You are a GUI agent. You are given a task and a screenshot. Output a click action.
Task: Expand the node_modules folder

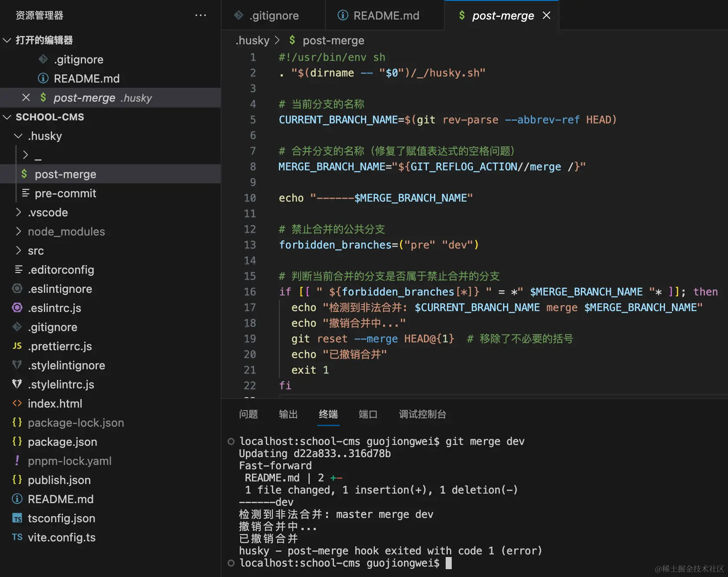[18, 232]
